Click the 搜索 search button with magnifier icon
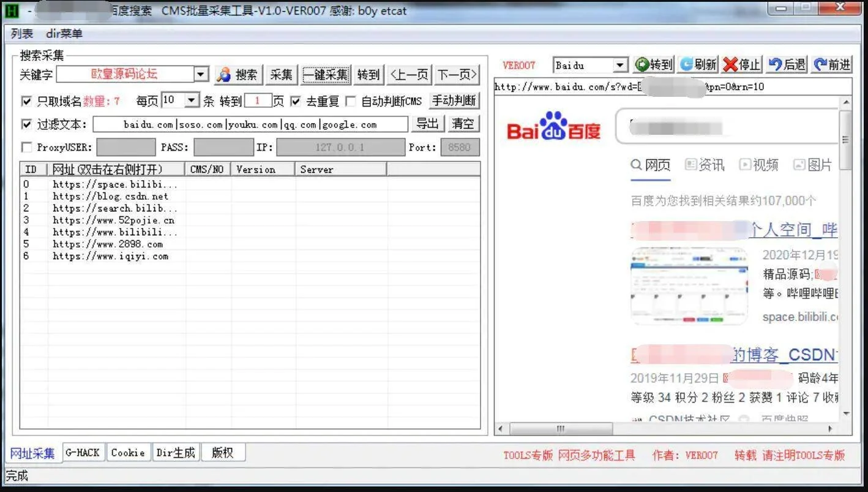 pos(239,75)
